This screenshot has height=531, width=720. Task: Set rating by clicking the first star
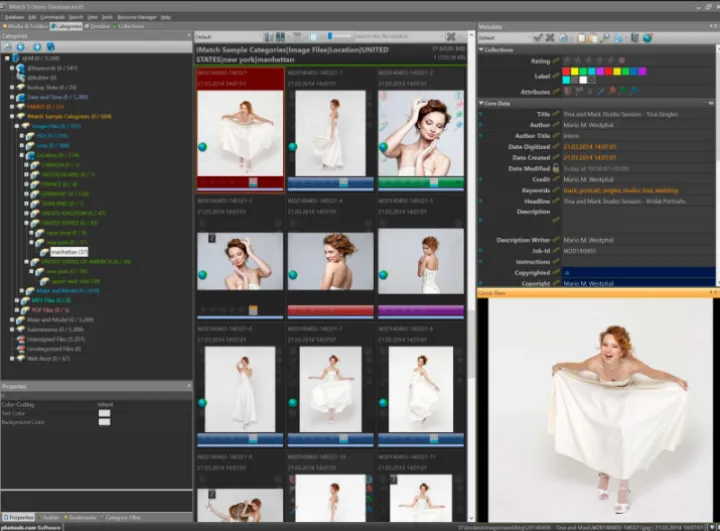pos(566,61)
